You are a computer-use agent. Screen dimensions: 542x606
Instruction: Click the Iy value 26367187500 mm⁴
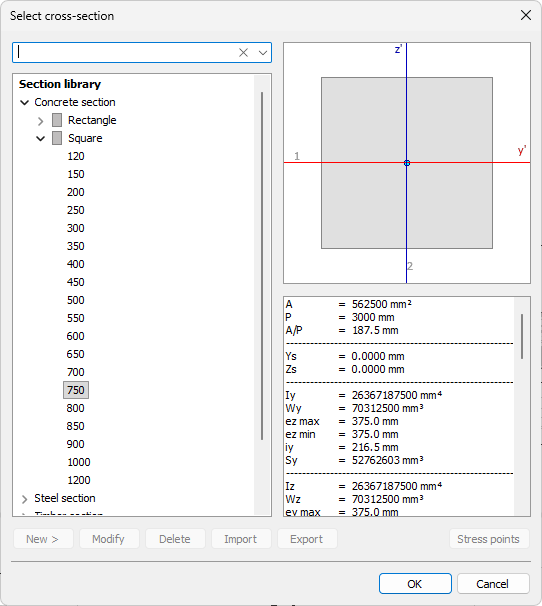tap(397, 395)
